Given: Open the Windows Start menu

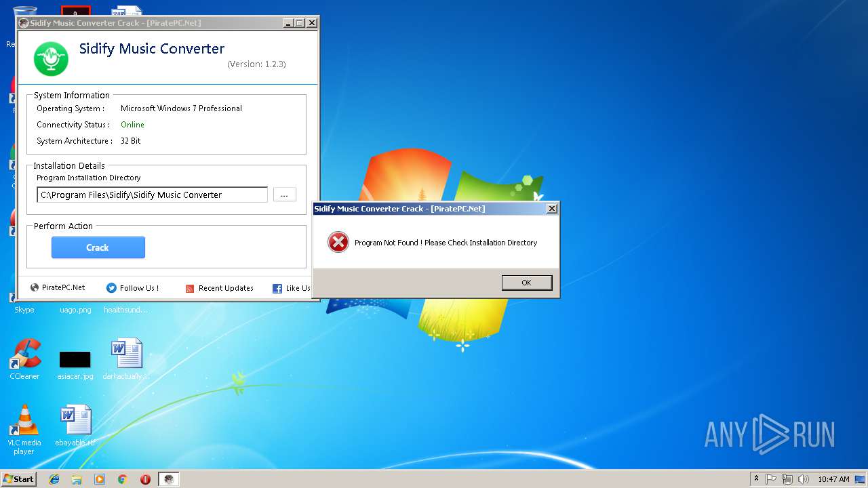Looking at the screenshot, I should click(x=19, y=479).
